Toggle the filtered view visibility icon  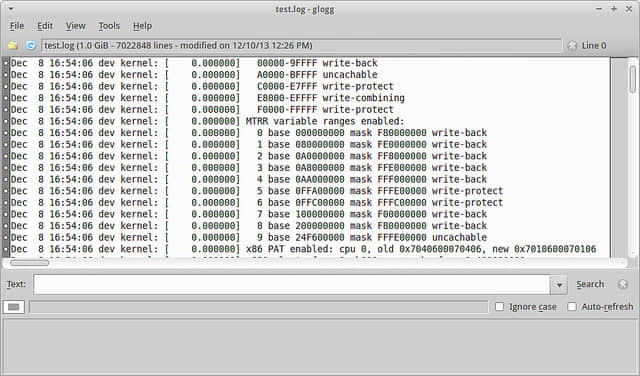(x=13, y=307)
